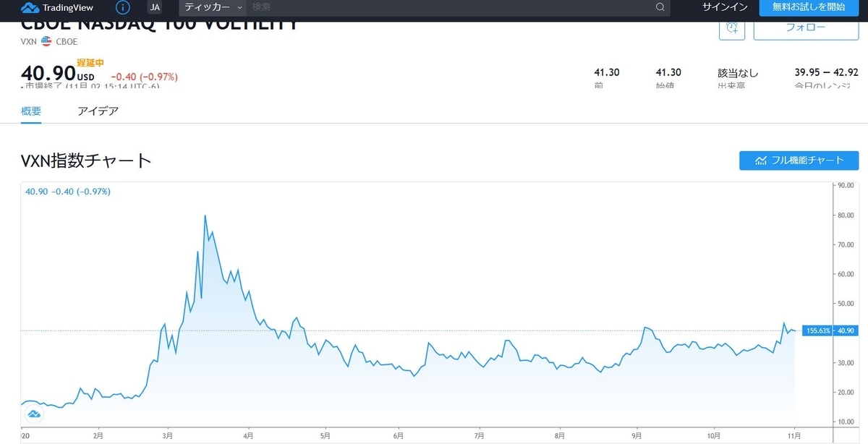Click the 39.95 — 42.92 day range value
The width and height of the screenshot is (868, 444).
click(826, 72)
